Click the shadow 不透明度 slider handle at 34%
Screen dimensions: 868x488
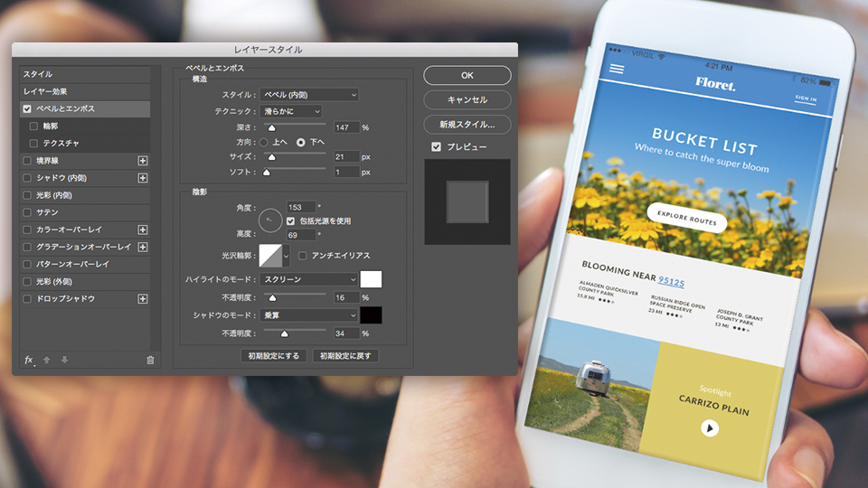coord(284,333)
